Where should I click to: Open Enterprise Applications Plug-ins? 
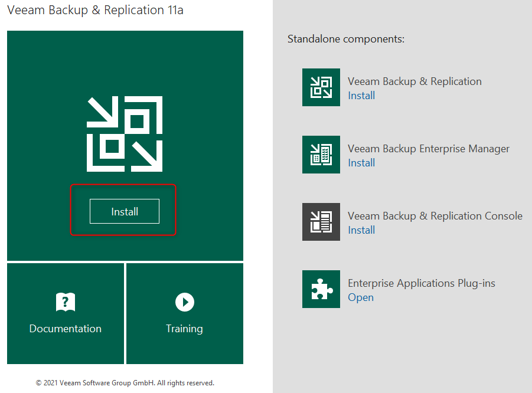click(x=361, y=297)
